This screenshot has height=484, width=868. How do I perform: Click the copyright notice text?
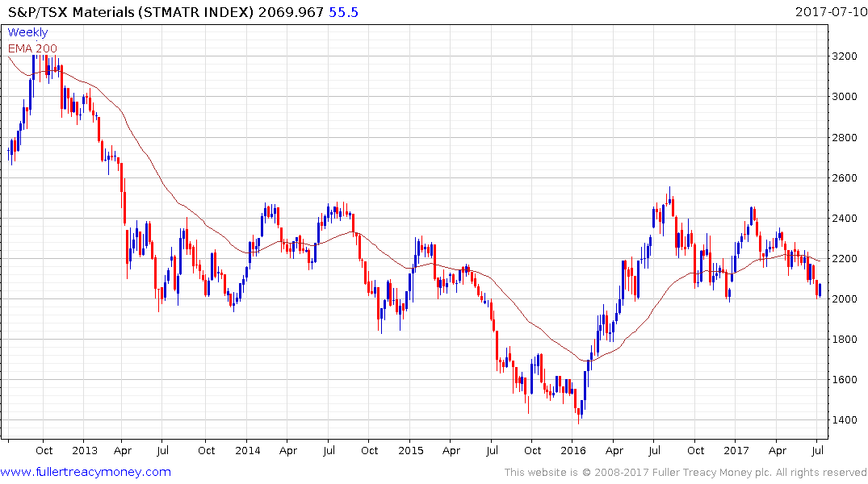point(686,473)
